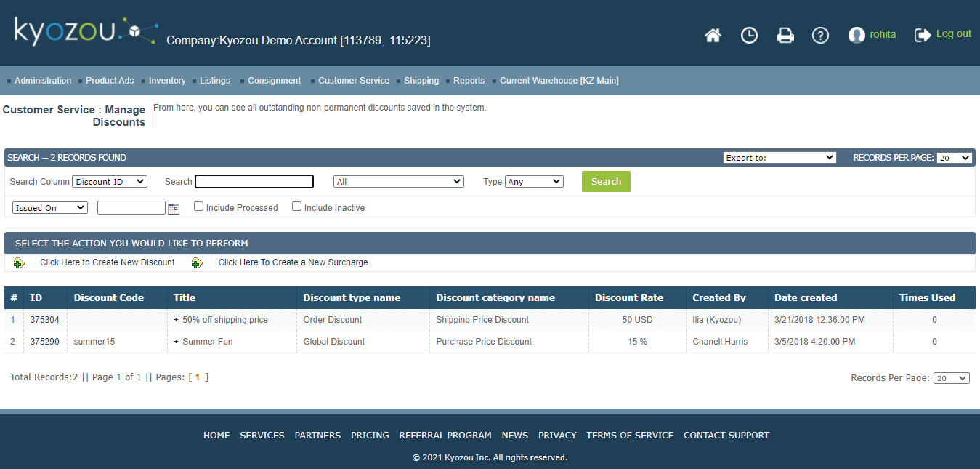Sort by Discount category name column header
980x469 pixels.
(495, 297)
